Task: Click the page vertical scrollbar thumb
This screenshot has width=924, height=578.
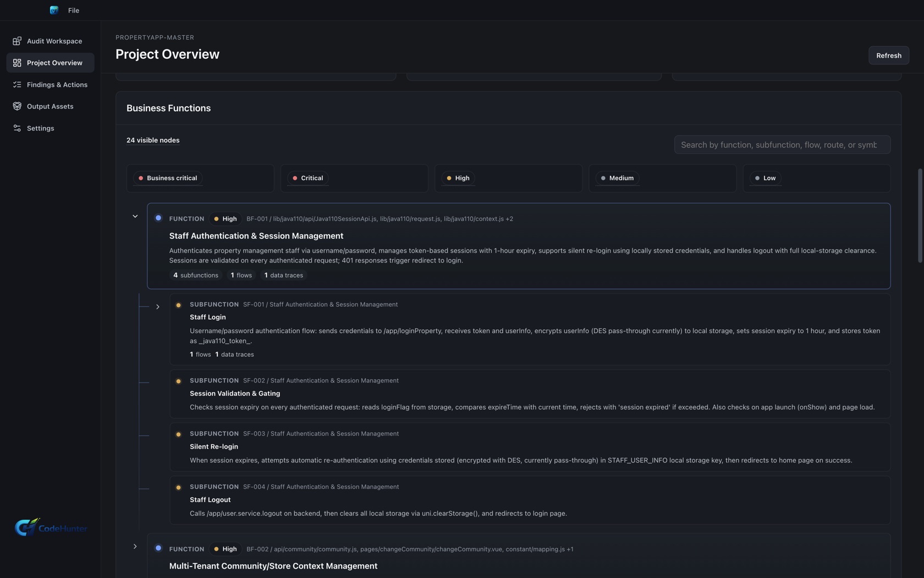Action: [x=920, y=216]
